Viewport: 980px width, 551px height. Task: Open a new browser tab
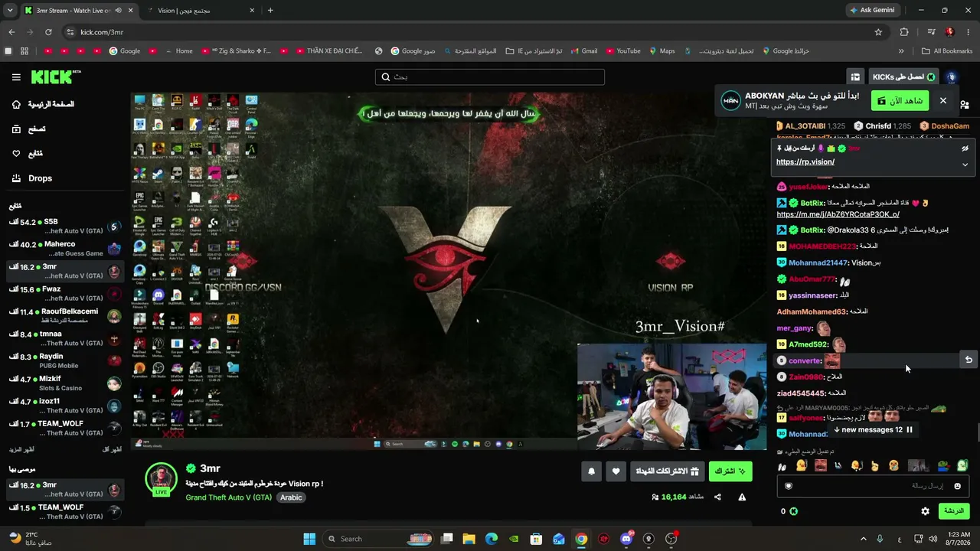click(x=270, y=11)
